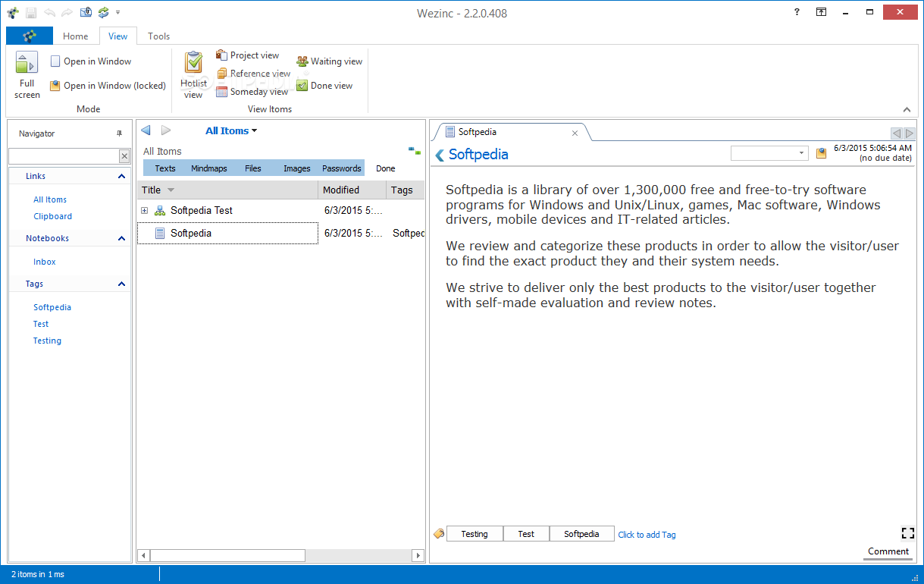The height and width of the screenshot is (584, 924).
Task: Click the Navigator search field
Action: [x=64, y=155]
